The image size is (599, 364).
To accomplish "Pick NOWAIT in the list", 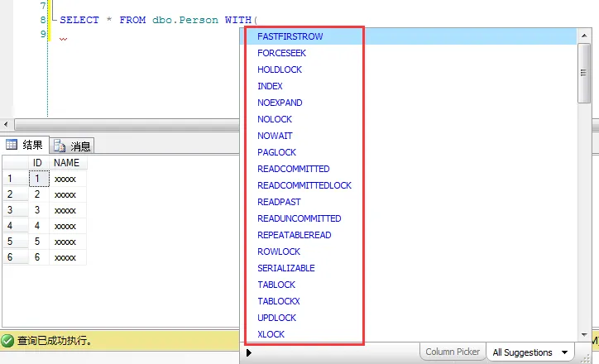I will click(275, 136).
